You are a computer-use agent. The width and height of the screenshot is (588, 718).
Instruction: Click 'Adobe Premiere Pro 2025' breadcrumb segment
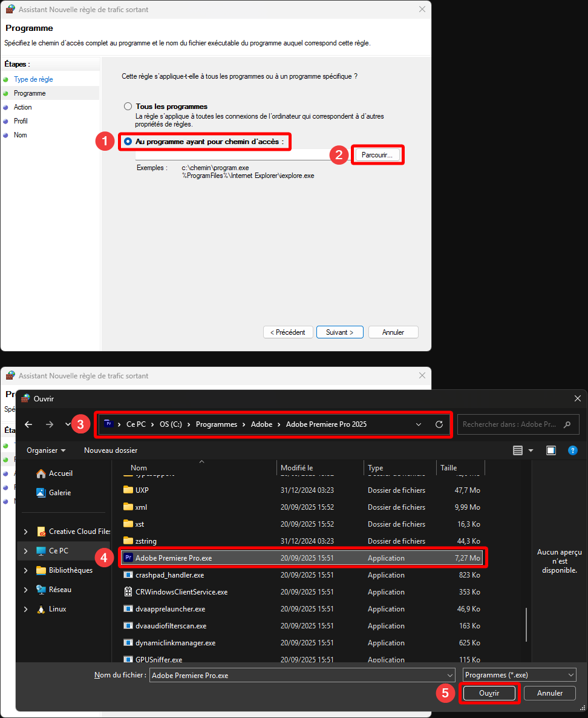326,424
